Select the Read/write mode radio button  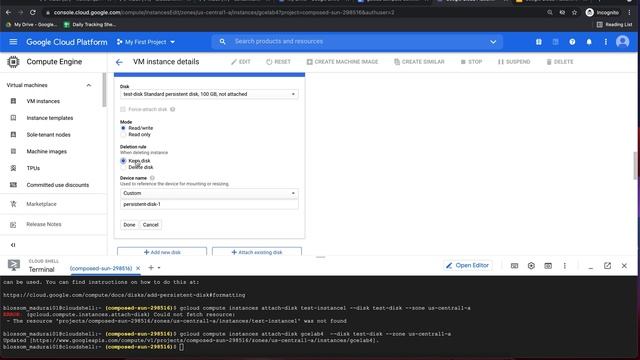coord(123,128)
